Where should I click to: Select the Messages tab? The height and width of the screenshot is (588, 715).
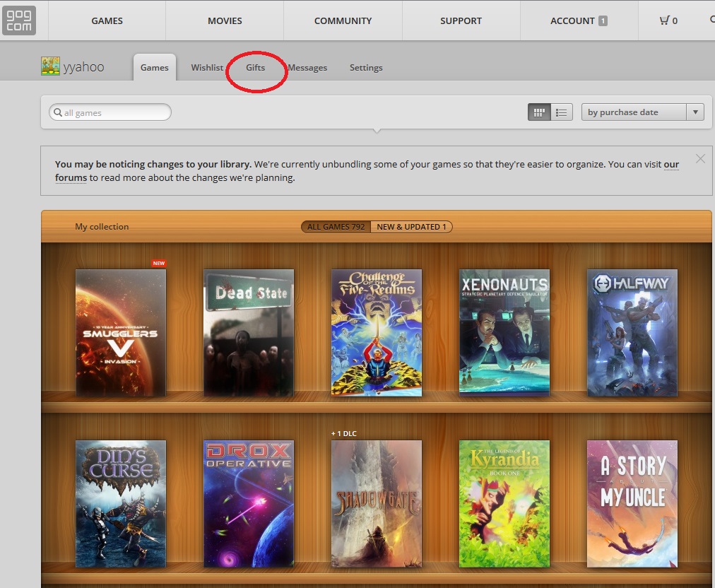pyautogui.click(x=307, y=68)
